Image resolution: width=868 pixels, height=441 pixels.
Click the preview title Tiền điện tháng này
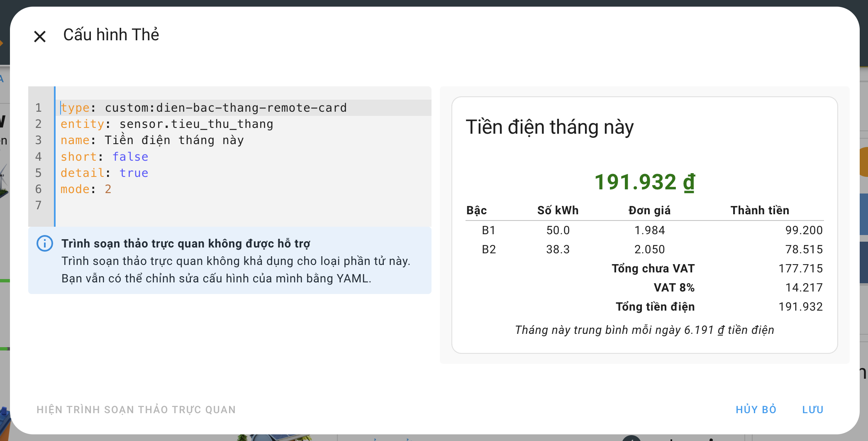click(x=550, y=127)
